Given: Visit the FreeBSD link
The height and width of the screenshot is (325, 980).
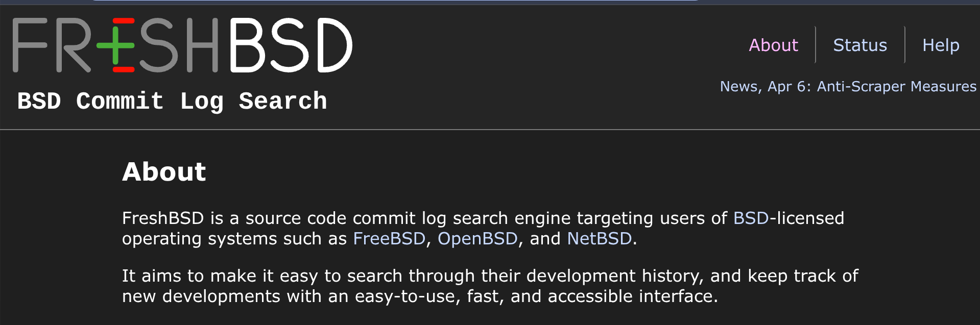Looking at the screenshot, I should [x=389, y=238].
